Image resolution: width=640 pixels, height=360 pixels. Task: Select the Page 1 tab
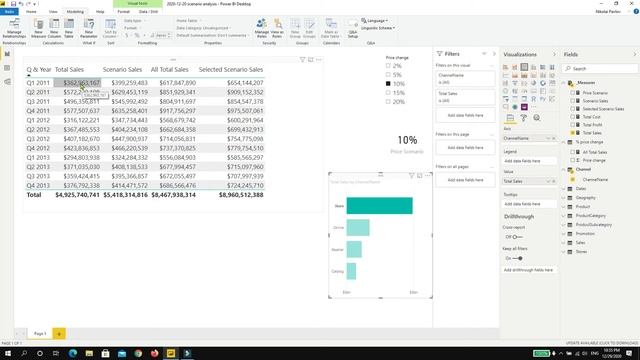click(x=40, y=333)
